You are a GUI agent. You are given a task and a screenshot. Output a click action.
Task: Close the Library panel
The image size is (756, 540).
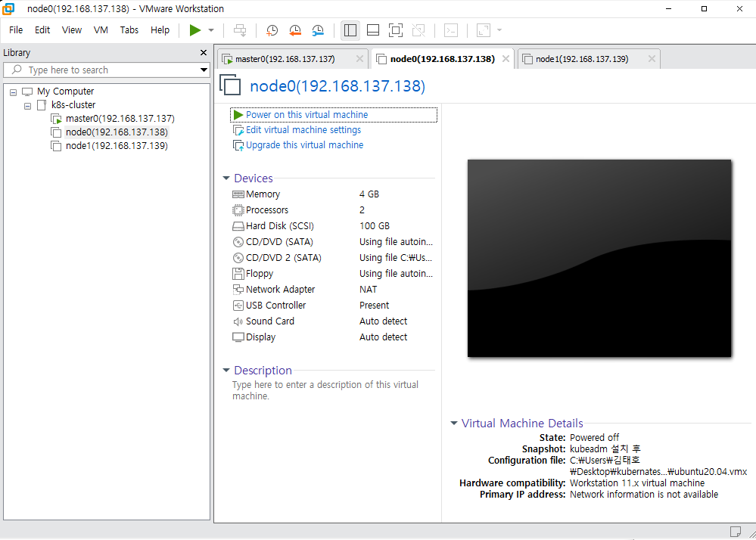204,52
